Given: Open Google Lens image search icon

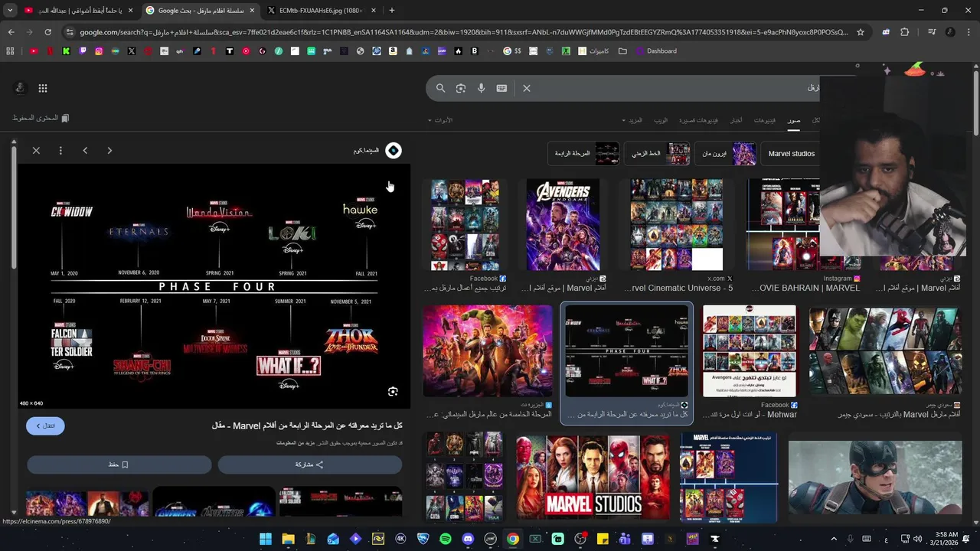Looking at the screenshot, I should 461,88.
